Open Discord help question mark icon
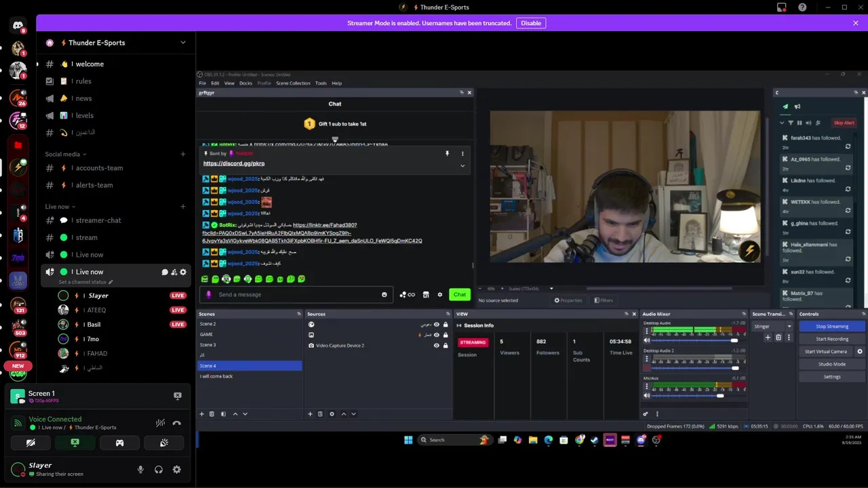Image resolution: width=868 pixels, height=488 pixels. [x=802, y=7]
